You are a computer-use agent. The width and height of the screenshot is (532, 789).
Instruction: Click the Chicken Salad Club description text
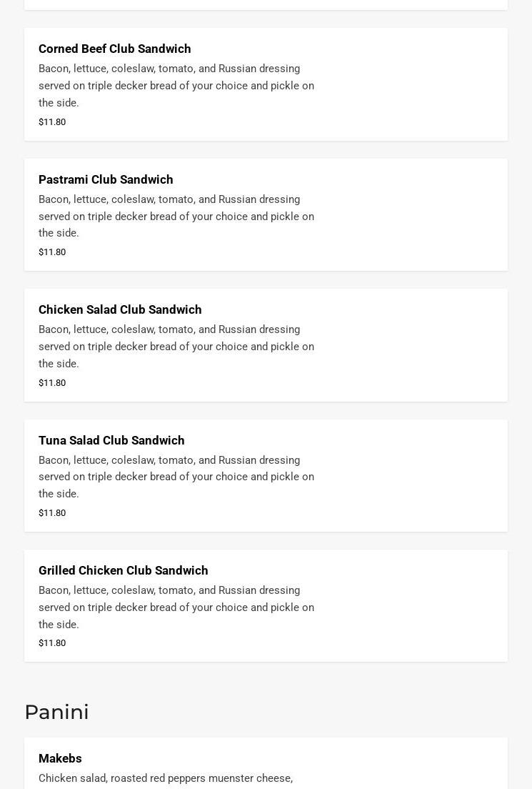[176, 347]
